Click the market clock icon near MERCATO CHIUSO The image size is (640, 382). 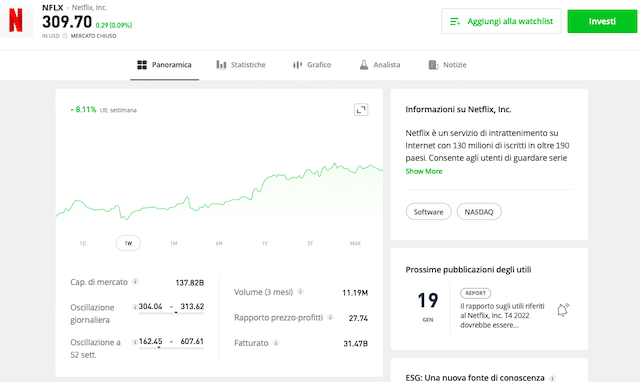(x=65, y=36)
